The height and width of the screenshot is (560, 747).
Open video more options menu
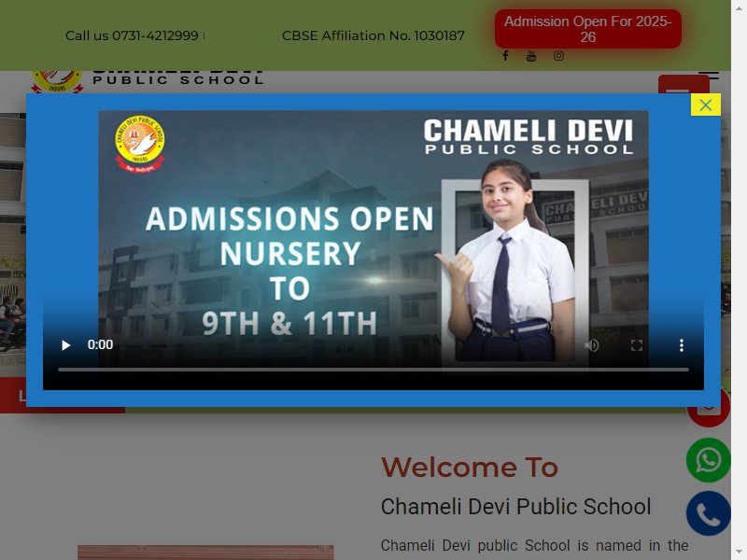[x=682, y=345]
